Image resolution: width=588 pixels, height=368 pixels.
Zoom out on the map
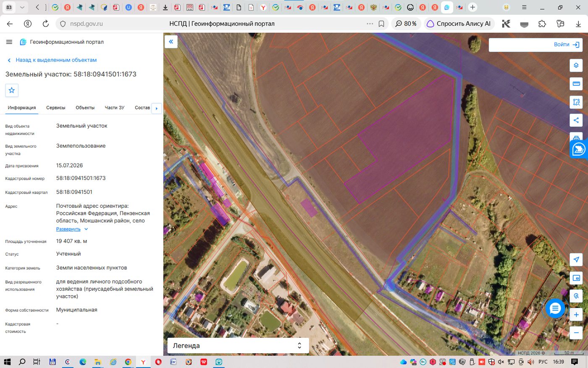point(576,333)
